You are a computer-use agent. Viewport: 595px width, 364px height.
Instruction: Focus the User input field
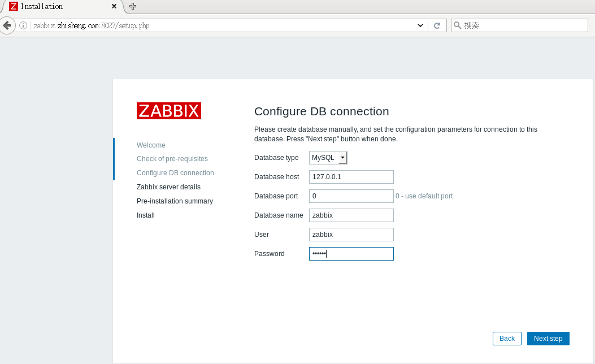pyautogui.click(x=351, y=235)
